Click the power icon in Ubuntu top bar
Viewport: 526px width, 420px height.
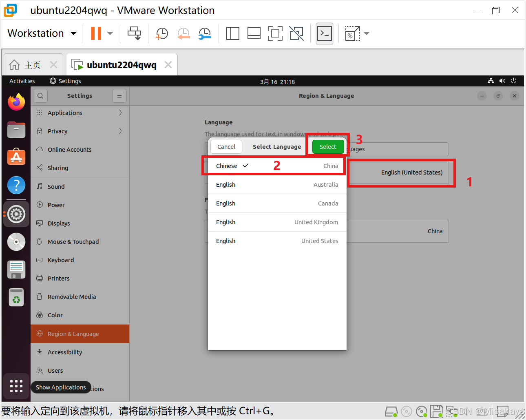pyautogui.click(x=514, y=81)
